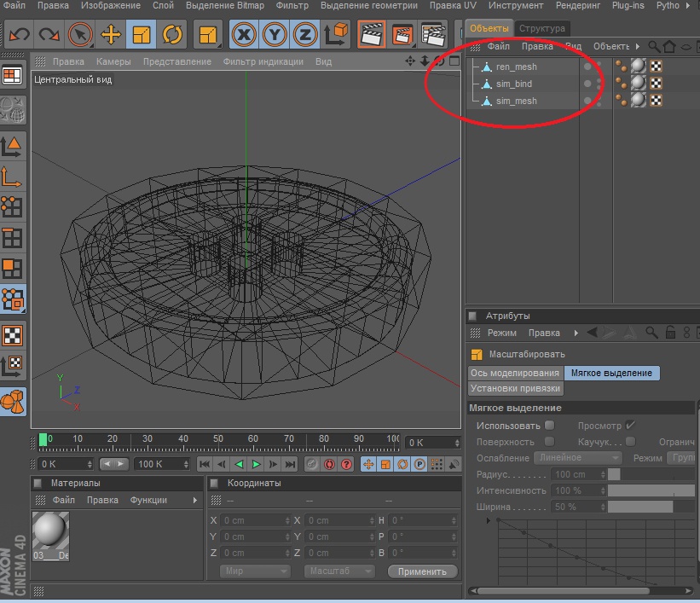Select the Rotate tool
700x603 pixels.
click(x=172, y=35)
